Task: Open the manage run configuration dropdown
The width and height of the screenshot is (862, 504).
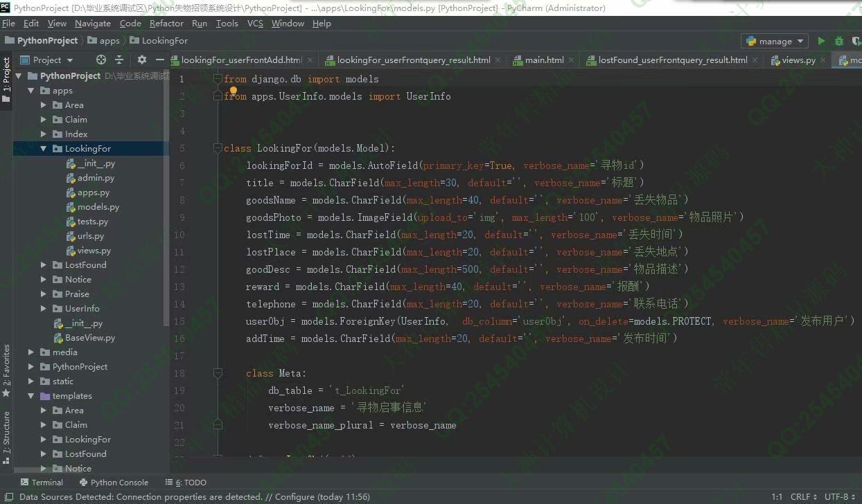Action: point(775,41)
